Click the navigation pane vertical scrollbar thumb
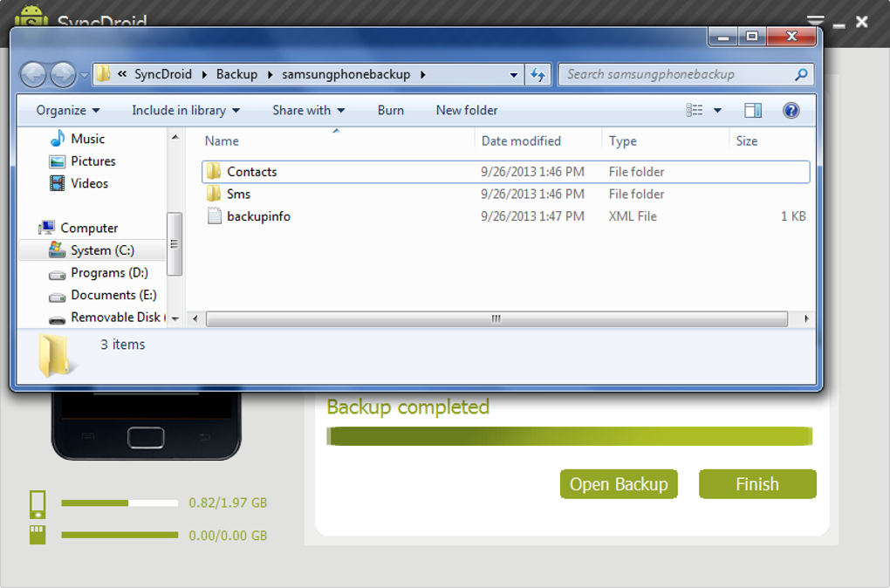Viewport: 890px width, 588px height. point(175,244)
